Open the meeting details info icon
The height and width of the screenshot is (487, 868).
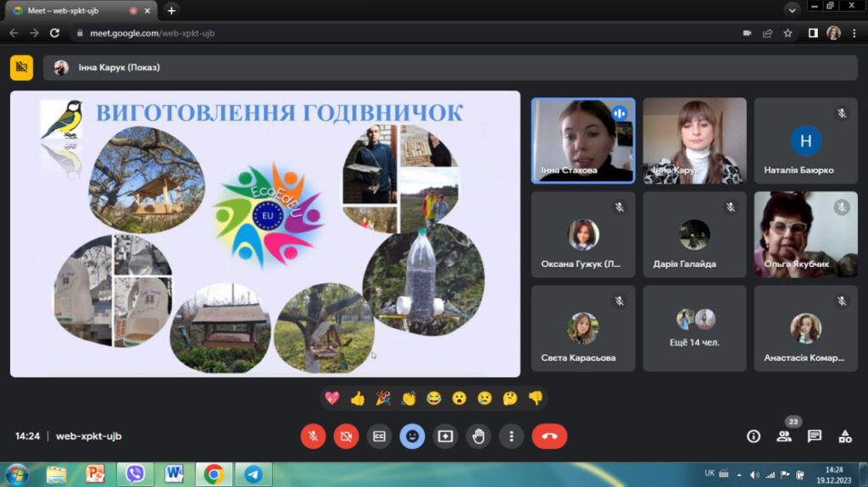pos(753,436)
